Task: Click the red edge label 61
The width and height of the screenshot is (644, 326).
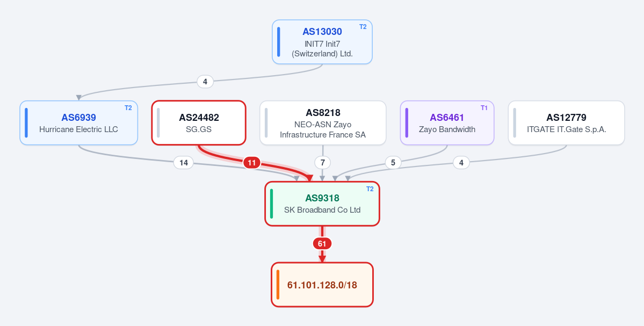Action: tap(322, 244)
